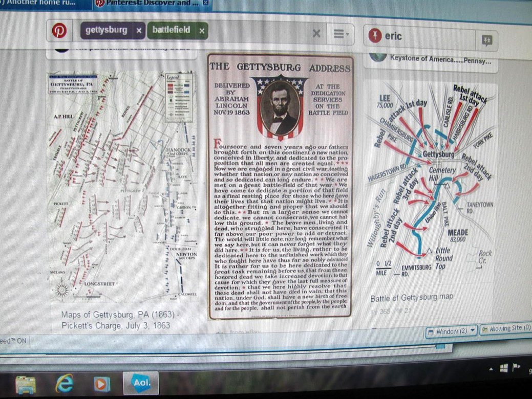Open the 'Keystone of America......Pennsy...' board link
Viewport: 532px width, 399px height.
(440, 59)
